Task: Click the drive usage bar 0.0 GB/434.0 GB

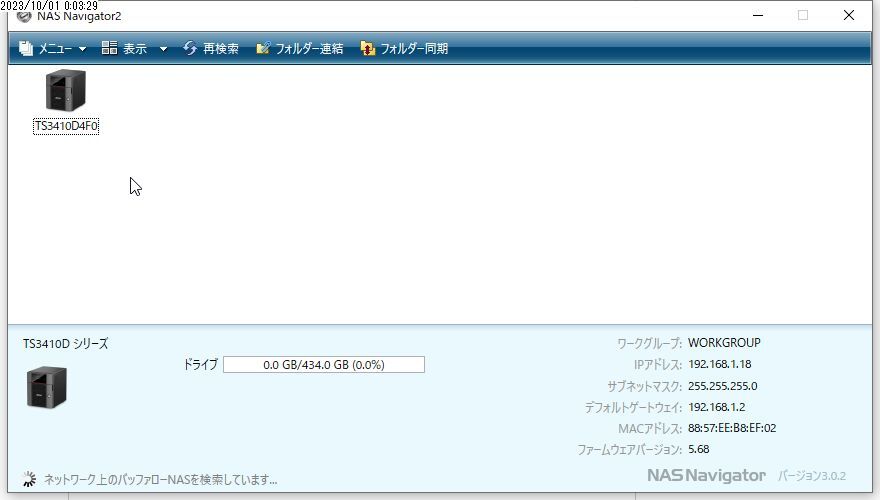Action: click(324, 365)
